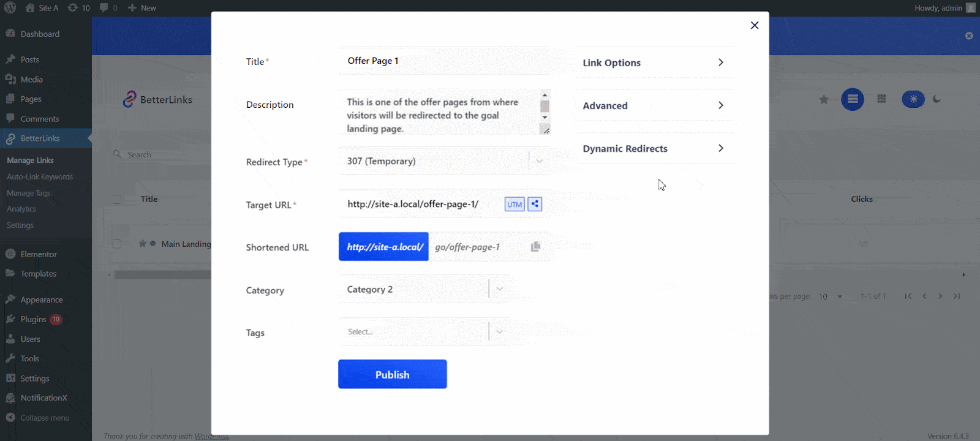This screenshot has height=441, width=980.
Task: Click the Publish button
Action: [392, 374]
